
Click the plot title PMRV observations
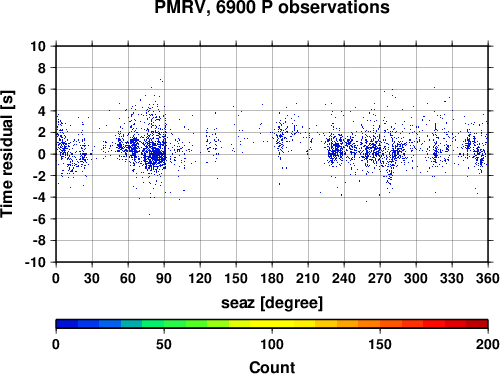272,7
